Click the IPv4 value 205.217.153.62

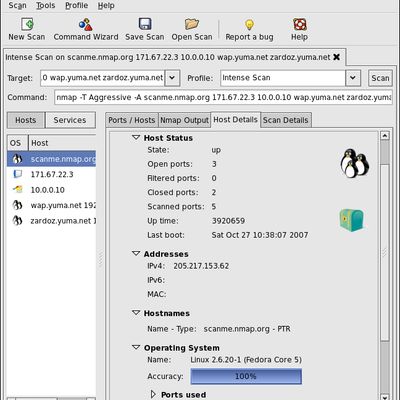pos(201,266)
